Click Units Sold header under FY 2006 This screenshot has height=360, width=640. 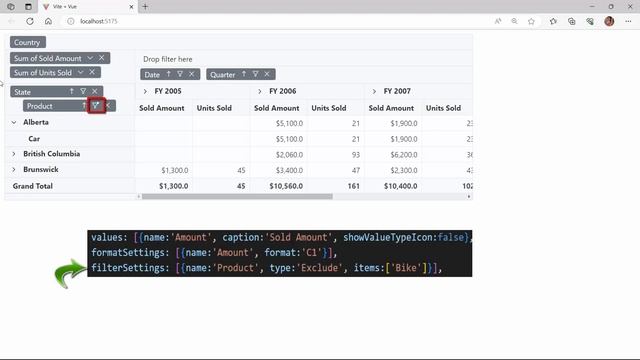pyautogui.click(x=329, y=108)
